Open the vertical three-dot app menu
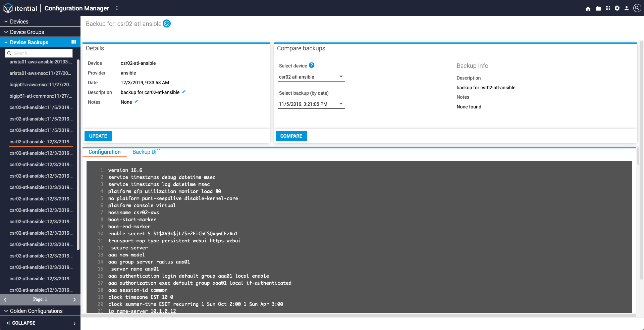644x330 pixels. click(x=117, y=8)
